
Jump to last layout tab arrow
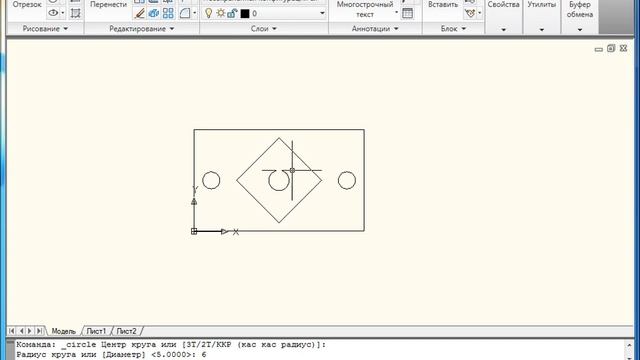(x=39, y=331)
